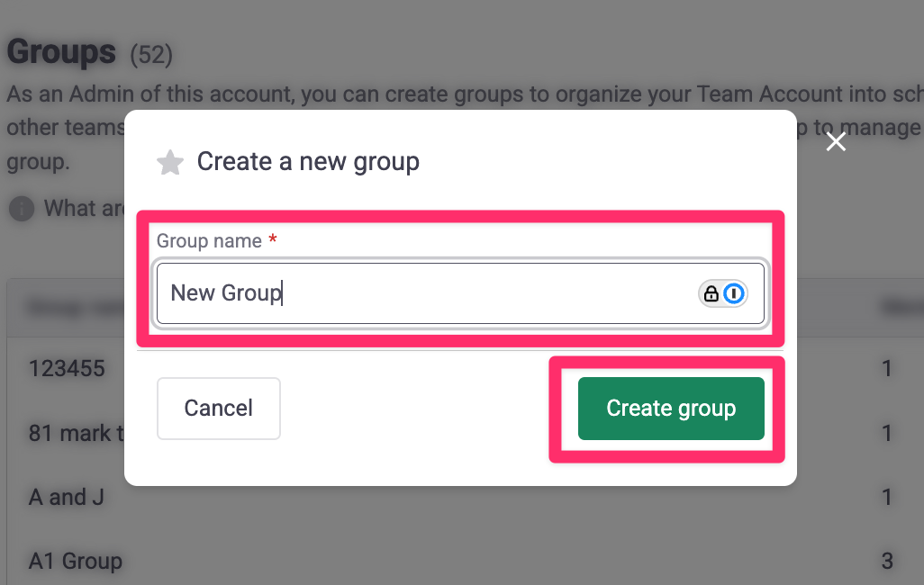Click the member count for 123455
The width and height of the screenshot is (924, 585).
click(887, 368)
